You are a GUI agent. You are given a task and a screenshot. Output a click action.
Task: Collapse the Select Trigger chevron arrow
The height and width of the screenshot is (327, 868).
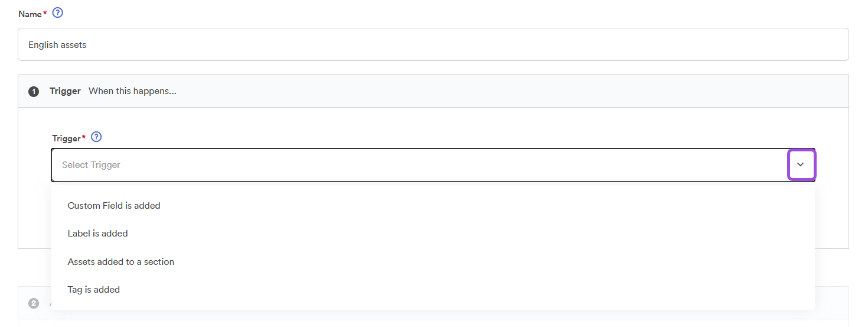coord(801,164)
